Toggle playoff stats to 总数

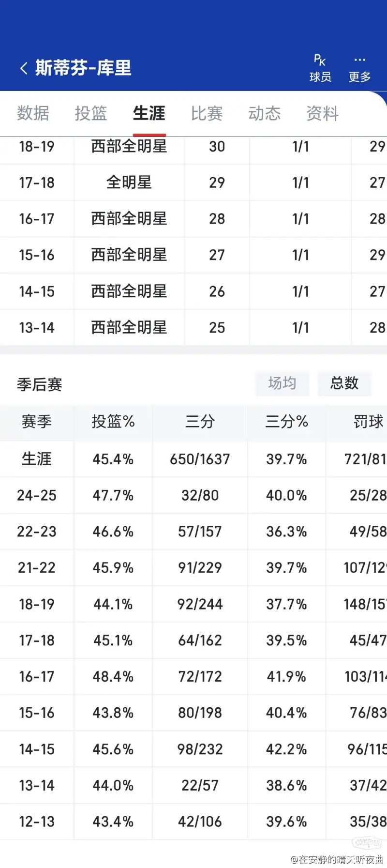(344, 383)
